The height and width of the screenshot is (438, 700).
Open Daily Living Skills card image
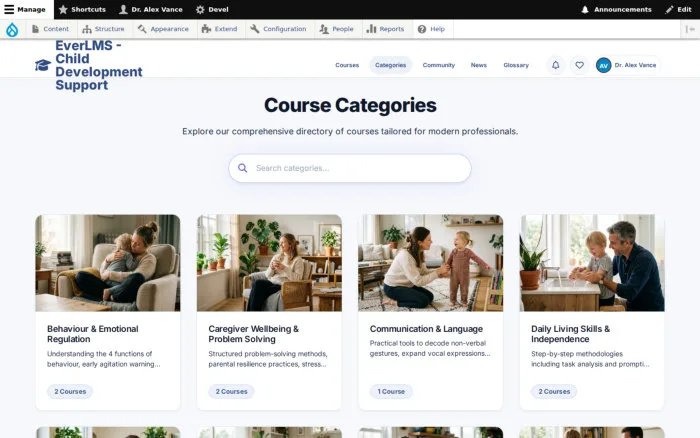[x=592, y=263]
